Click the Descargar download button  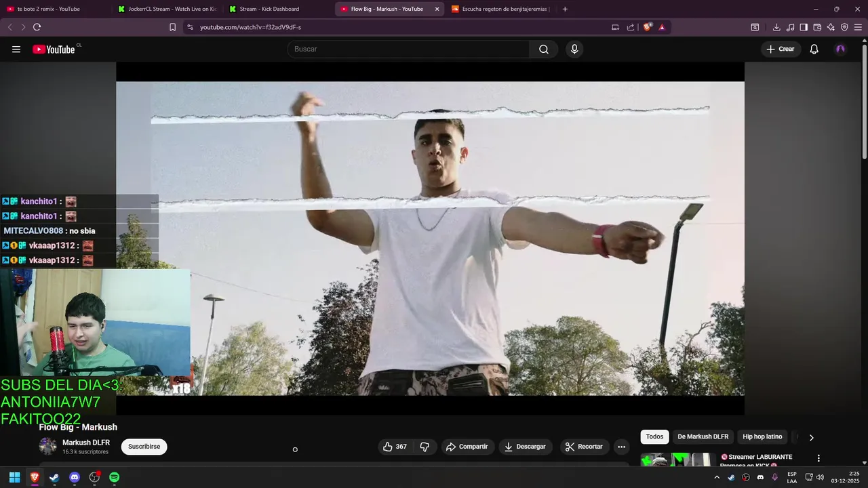click(526, 447)
